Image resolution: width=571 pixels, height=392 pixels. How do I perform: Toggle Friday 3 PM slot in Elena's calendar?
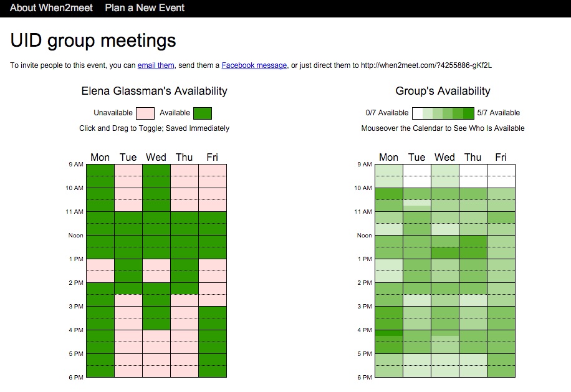click(x=213, y=312)
